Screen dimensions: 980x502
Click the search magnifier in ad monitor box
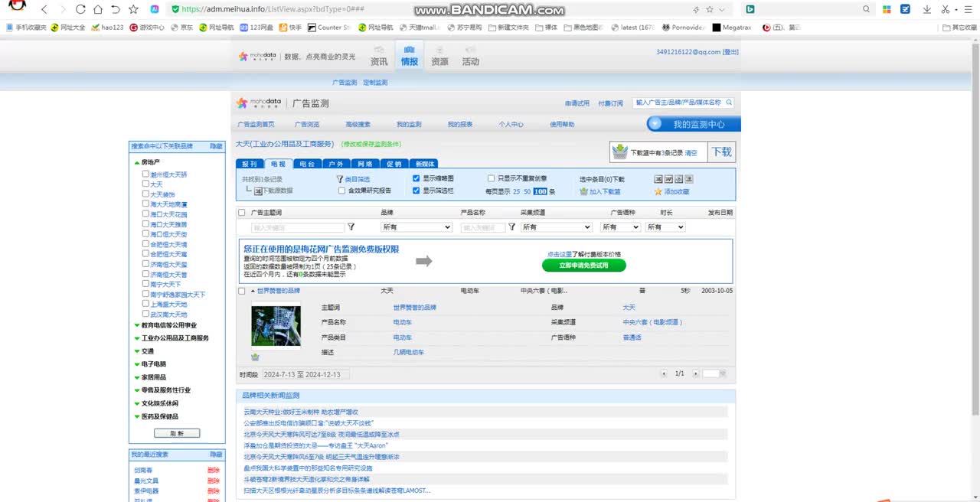click(x=729, y=103)
